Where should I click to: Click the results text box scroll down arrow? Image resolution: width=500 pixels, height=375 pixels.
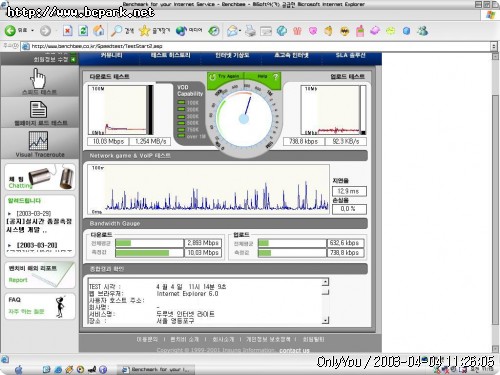[x=326, y=320]
